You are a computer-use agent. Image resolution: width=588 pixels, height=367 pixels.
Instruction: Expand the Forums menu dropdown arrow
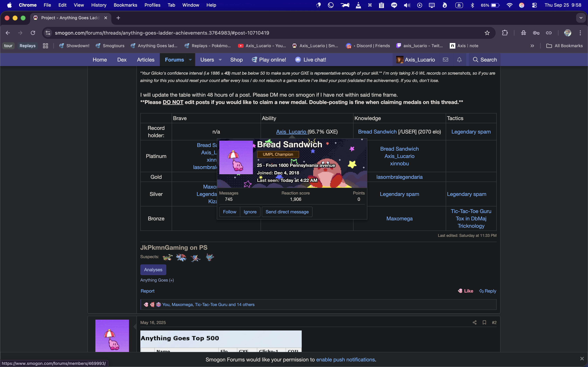[190, 60]
